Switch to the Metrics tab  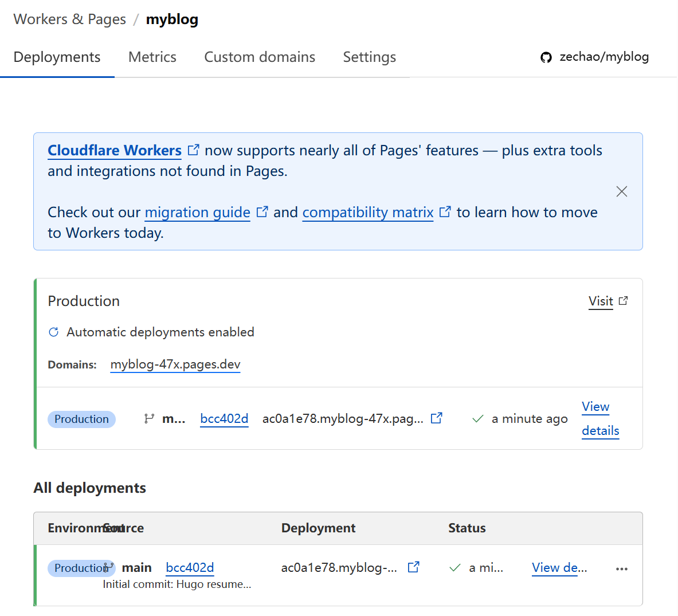click(152, 57)
